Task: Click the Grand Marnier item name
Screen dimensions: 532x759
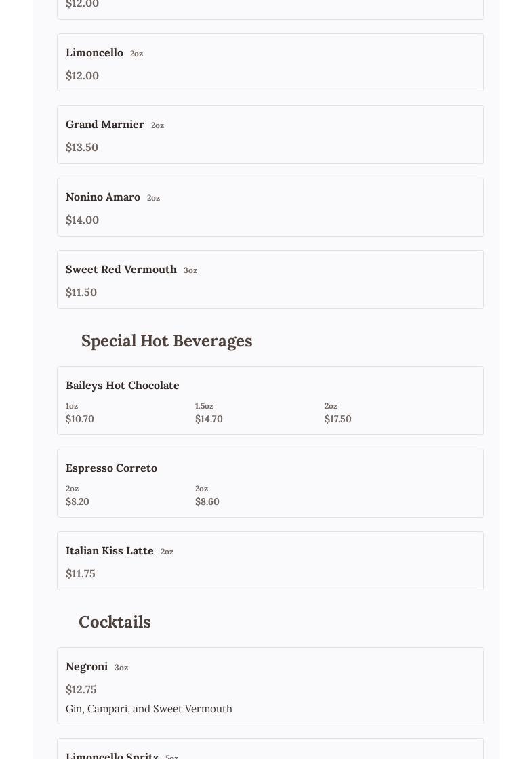Action: [105, 125]
